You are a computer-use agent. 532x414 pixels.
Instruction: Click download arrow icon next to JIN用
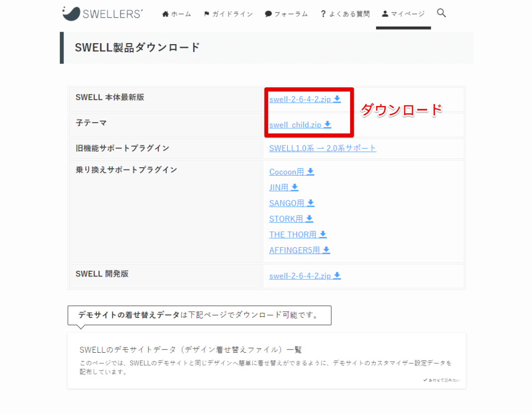click(295, 187)
